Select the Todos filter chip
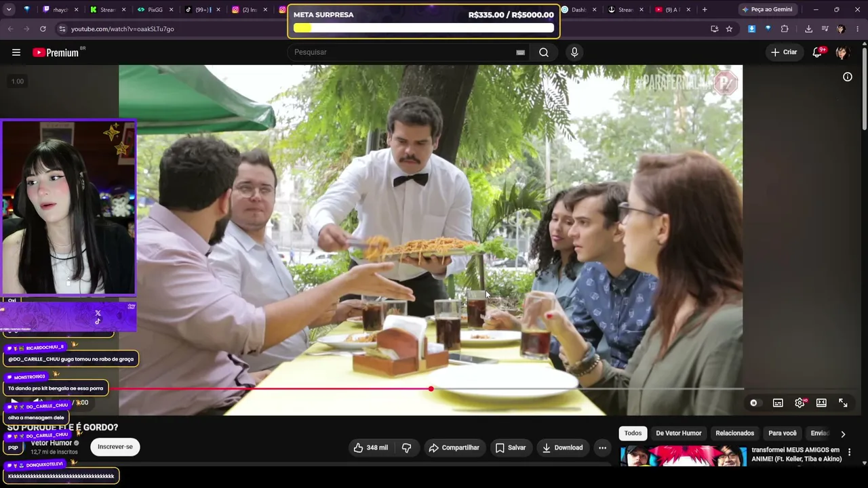The height and width of the screenshot is (488, 868). [633, 433]
